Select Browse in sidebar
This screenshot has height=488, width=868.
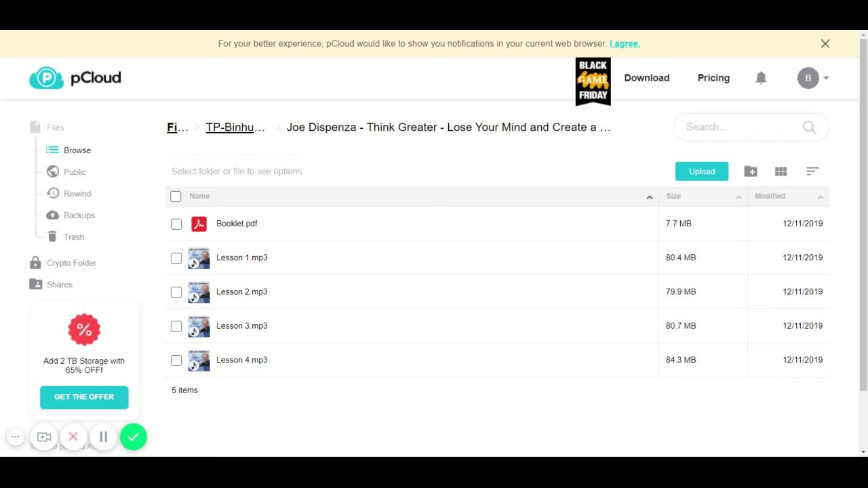(68, 150)
